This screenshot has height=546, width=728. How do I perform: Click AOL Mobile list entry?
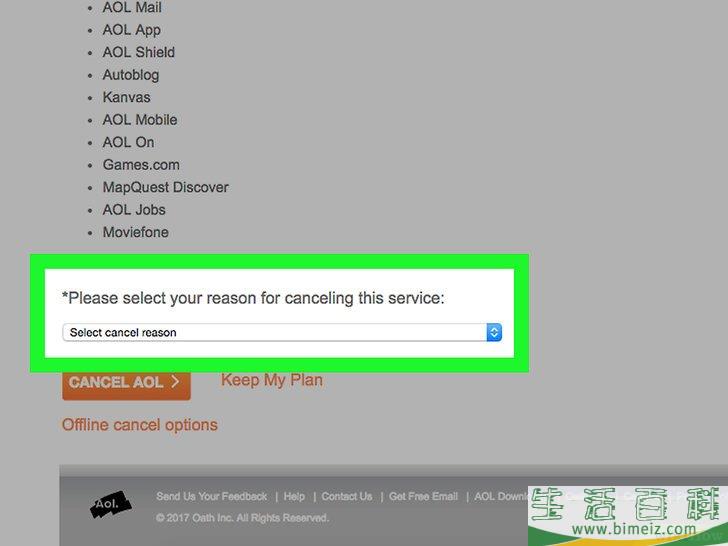tap(140, 120)
